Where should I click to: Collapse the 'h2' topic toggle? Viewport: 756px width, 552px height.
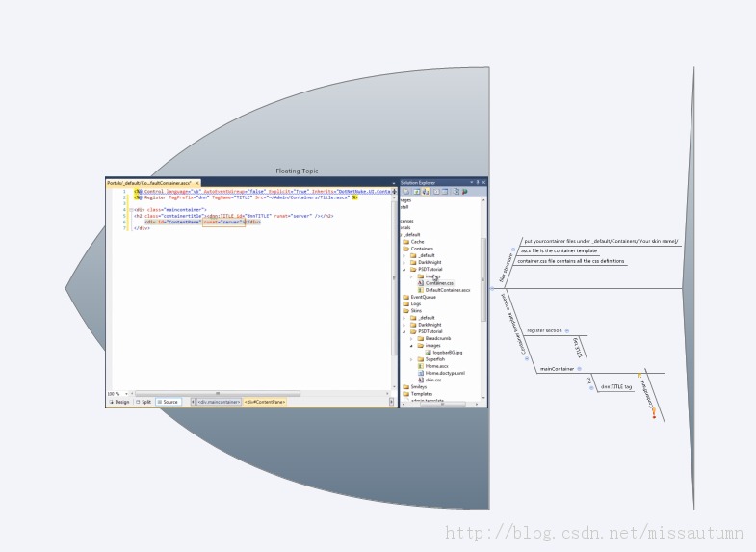pos(591,387)
